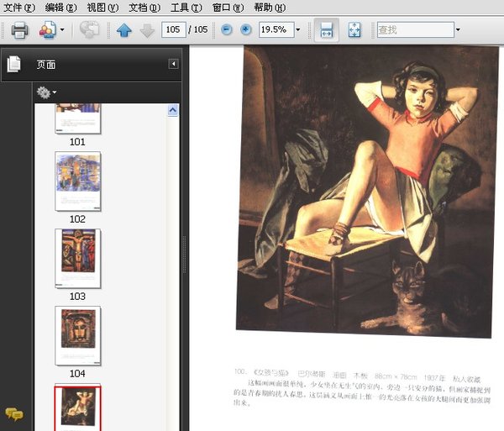Open the comments panel speech bubble icon
Screen dimensions: 504x431
tap(13, 413)
